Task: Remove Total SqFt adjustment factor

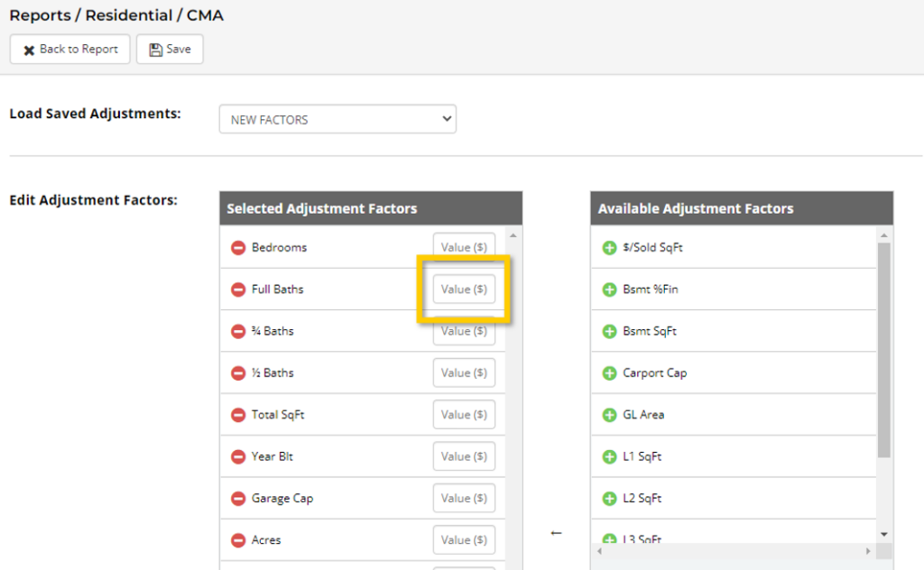Action: click(238, 415)
